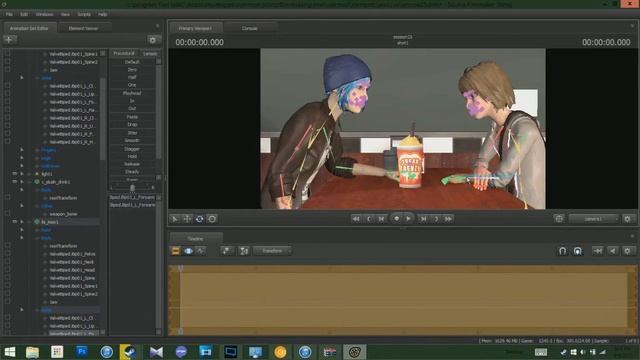The height and width of the screenshot is (360, 640).
Task: Jump to the first frame in the viewport
Action: click(356, 219)
